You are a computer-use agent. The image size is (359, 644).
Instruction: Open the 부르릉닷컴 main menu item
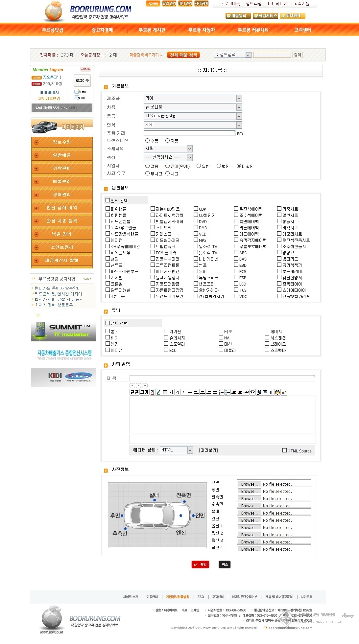53,30
